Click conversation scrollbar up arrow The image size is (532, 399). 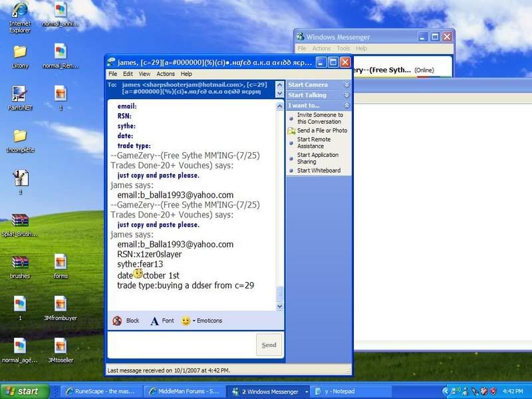(x=279, y=106)
